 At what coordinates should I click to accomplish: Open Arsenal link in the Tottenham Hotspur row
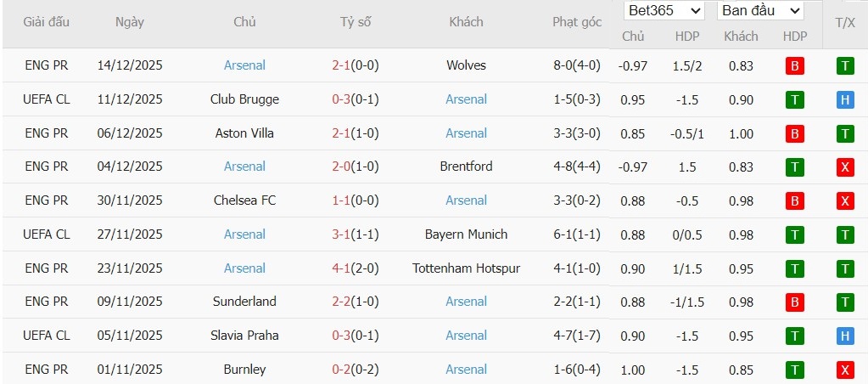click(x=244, y=268)
